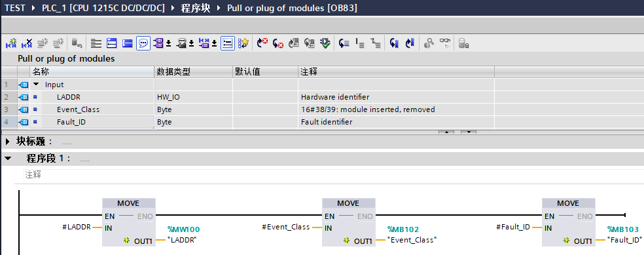Click the gray pie-chart toolbar icon

[429, 43]
